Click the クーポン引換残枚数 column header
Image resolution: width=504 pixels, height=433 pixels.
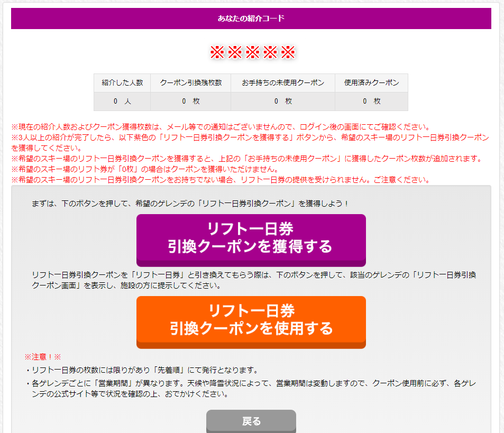pos(190,83)
